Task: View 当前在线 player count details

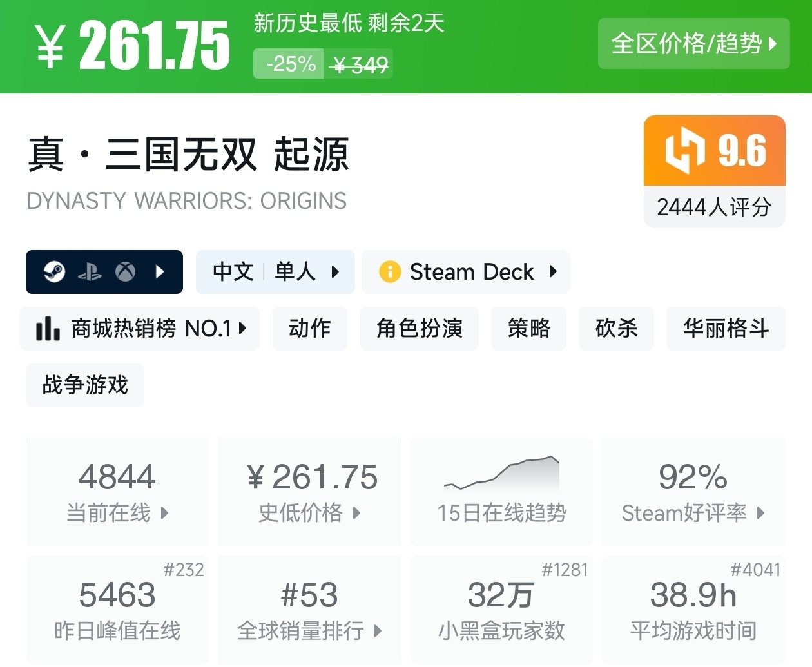Action: [x=117, y=491]
